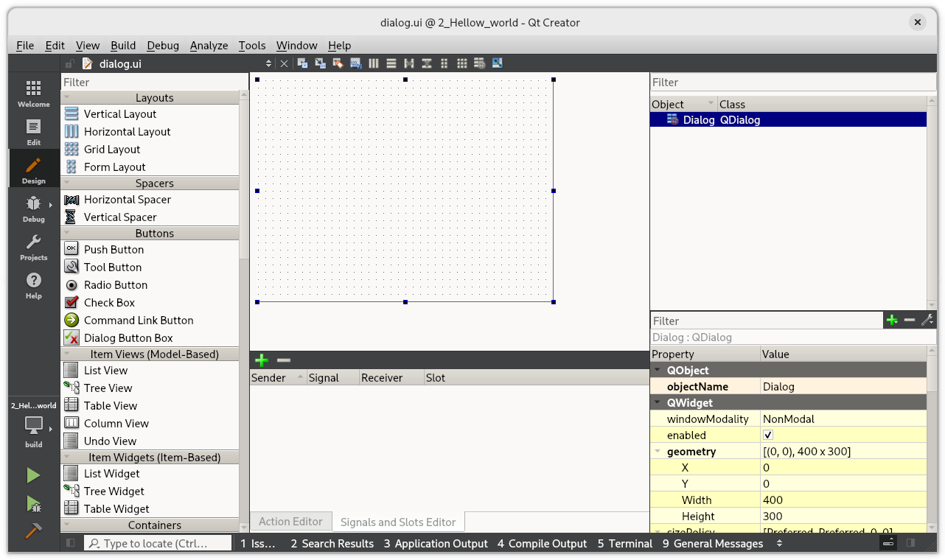Click the Type to locate search field
Image resolution: width=945 pixels, height=560 pixels.
(x=158, y=544)
